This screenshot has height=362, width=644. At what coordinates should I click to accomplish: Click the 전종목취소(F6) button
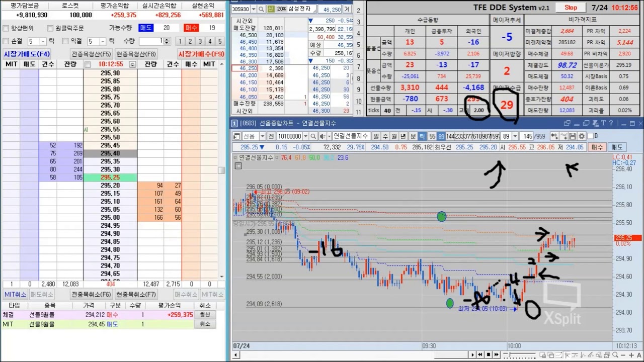tap(92, 295)
